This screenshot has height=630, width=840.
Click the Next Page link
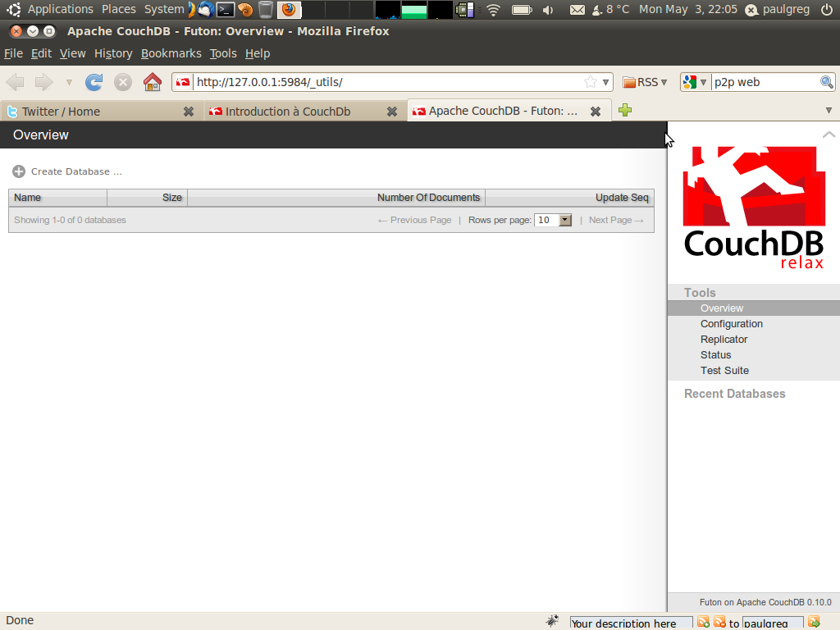(x=616, y=220)
